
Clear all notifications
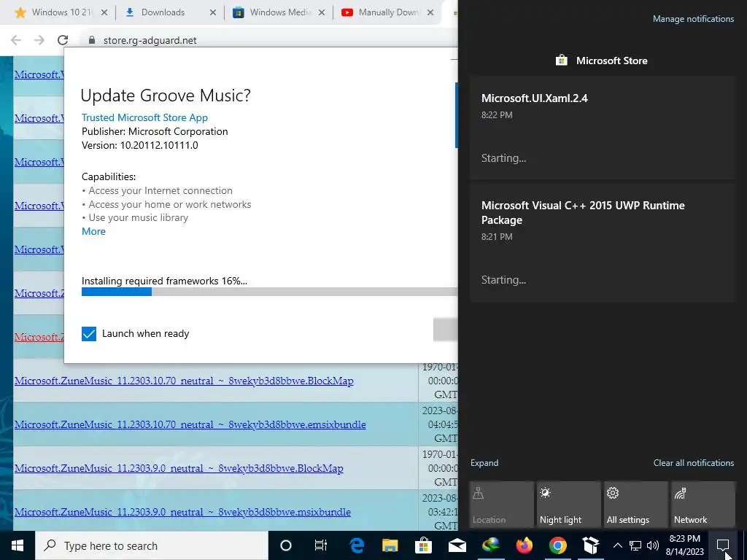(x=693, y=463)
